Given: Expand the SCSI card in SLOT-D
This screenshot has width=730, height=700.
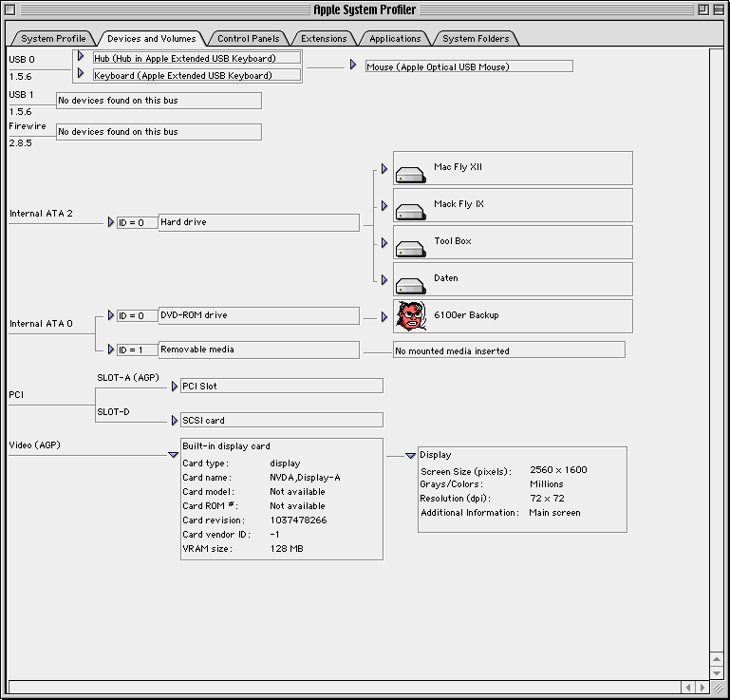Looking at the screenshot, I should (x=174, y=420).
